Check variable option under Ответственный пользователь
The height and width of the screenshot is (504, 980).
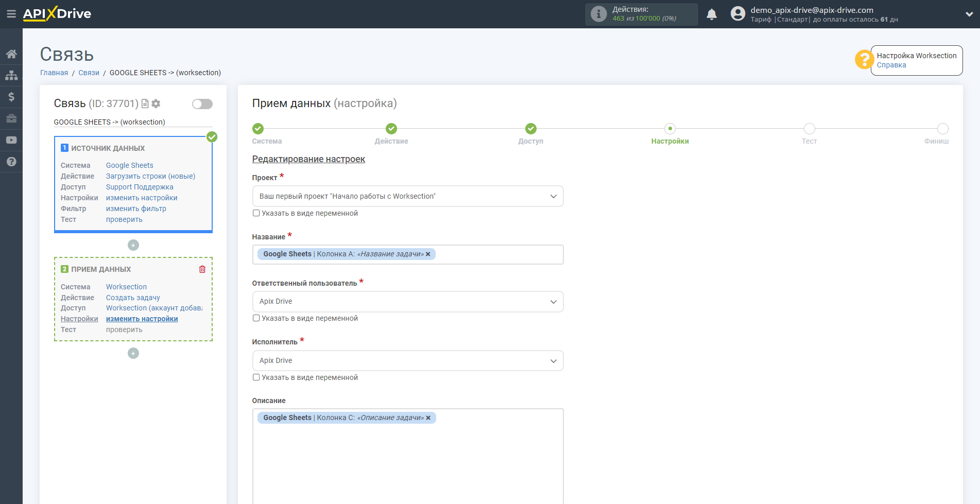pyautogui.click(x=256, y=318)
